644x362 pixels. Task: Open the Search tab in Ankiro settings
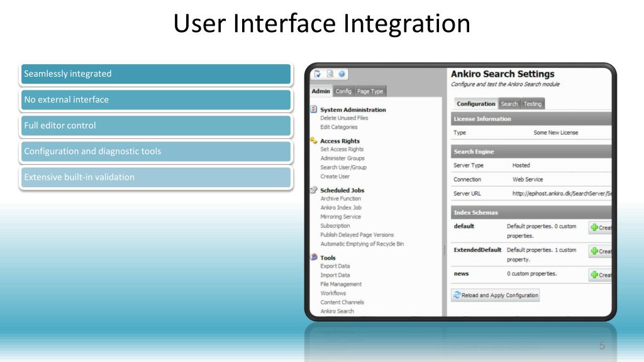509,104
